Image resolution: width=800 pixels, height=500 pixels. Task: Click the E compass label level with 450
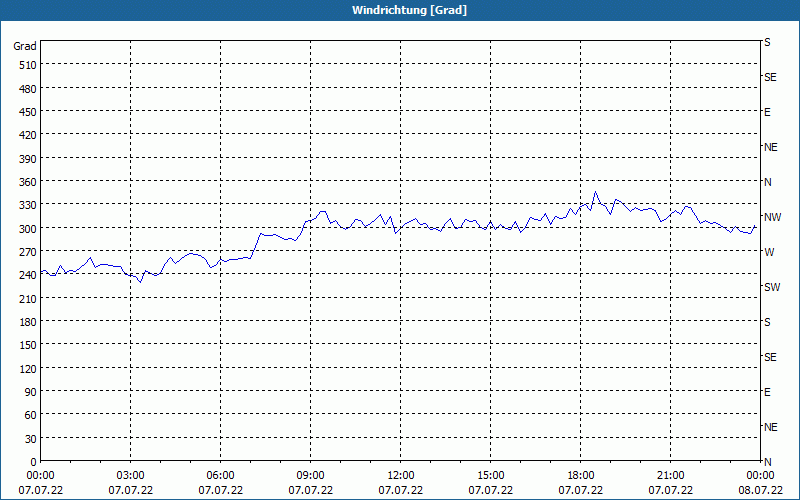[x=767, y=112]
